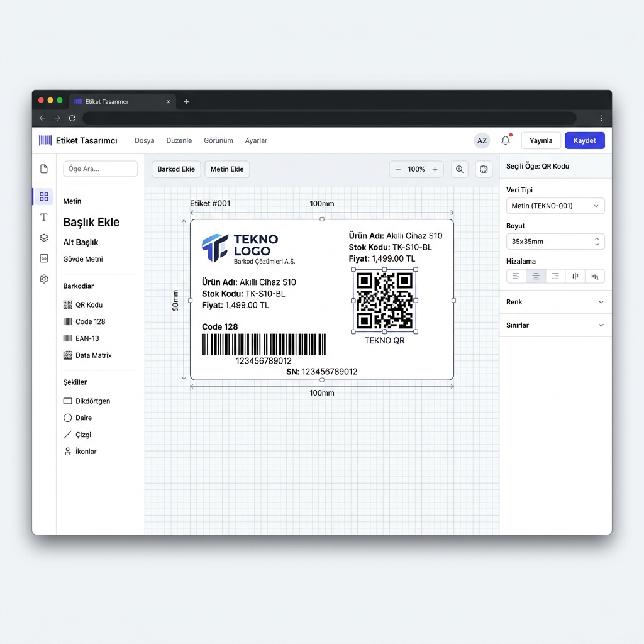The width and height of the screenshot is (644, 644).
Task: Choose the last Hizalama distribute option
Action: (x=595, y=277)
